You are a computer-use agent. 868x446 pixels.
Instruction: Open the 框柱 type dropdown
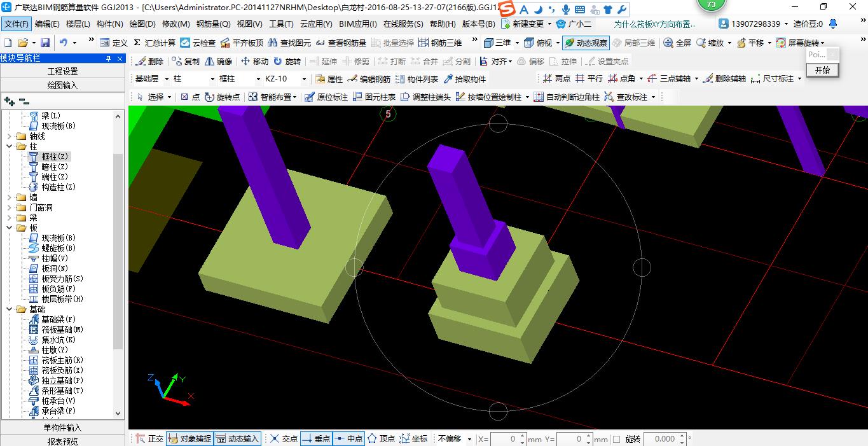click(x=258, y=79)
